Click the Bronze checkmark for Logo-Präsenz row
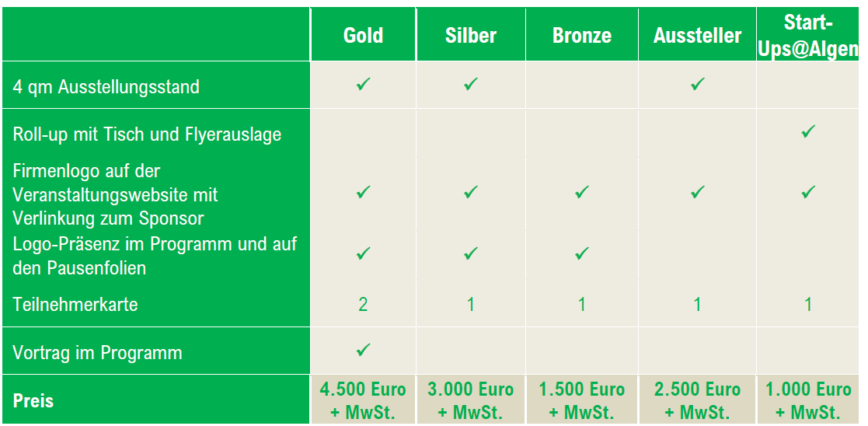The width and height of the screenshot is (868, 426). click(x=581, y=253)
